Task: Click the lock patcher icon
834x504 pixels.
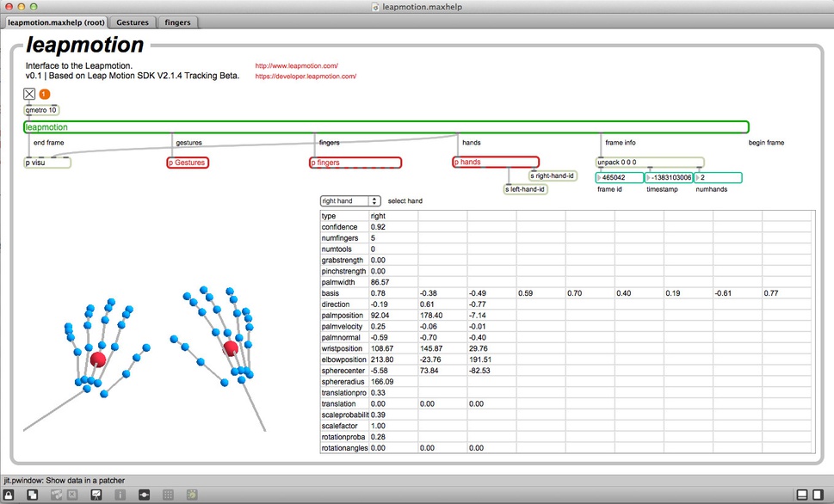Action: (9, 495)
